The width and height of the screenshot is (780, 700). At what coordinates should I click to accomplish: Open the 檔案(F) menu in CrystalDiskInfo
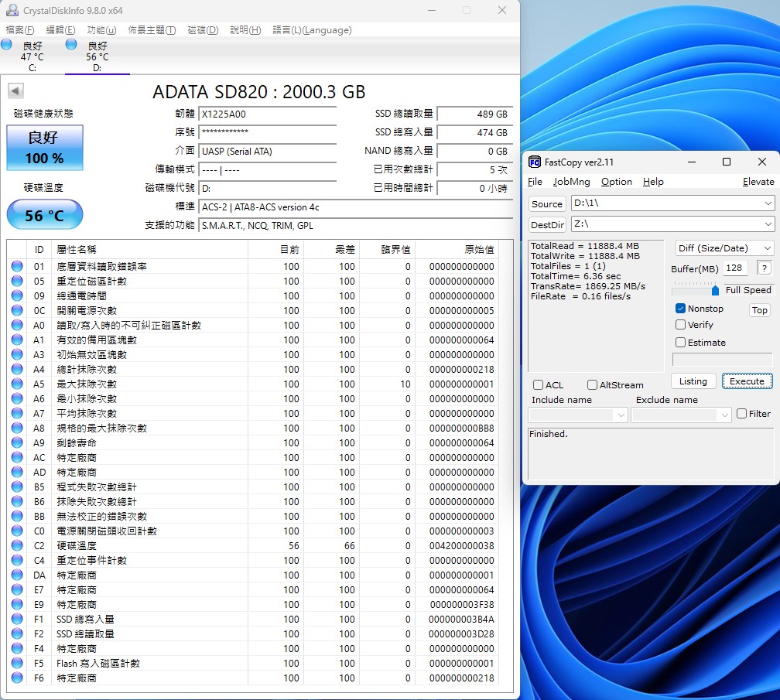point(20,30)
